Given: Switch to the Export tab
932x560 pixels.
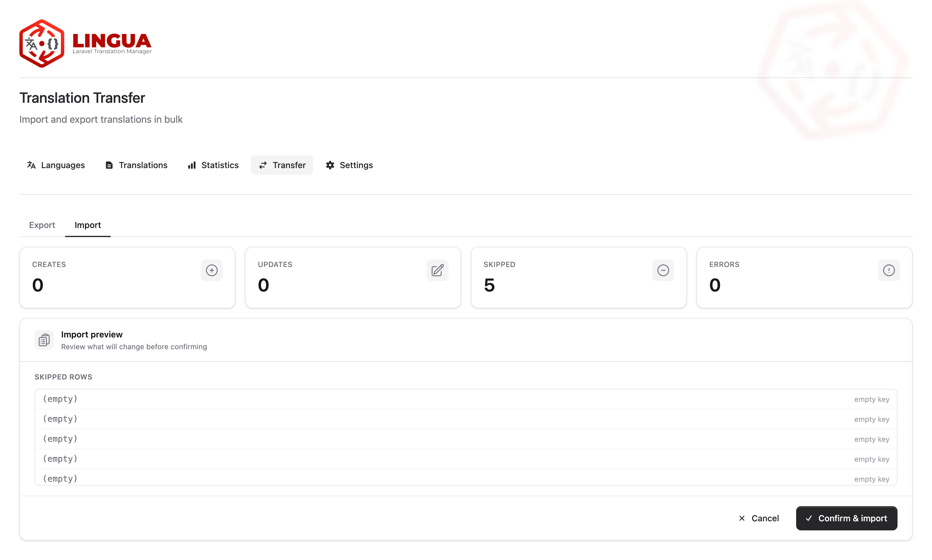Looking at the screenshot, I should pos(42,225).
